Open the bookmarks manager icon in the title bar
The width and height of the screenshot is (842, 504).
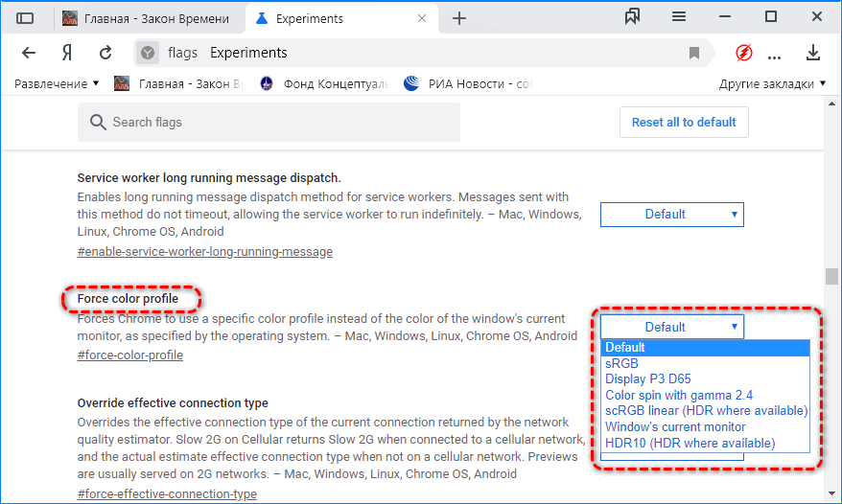632,17
